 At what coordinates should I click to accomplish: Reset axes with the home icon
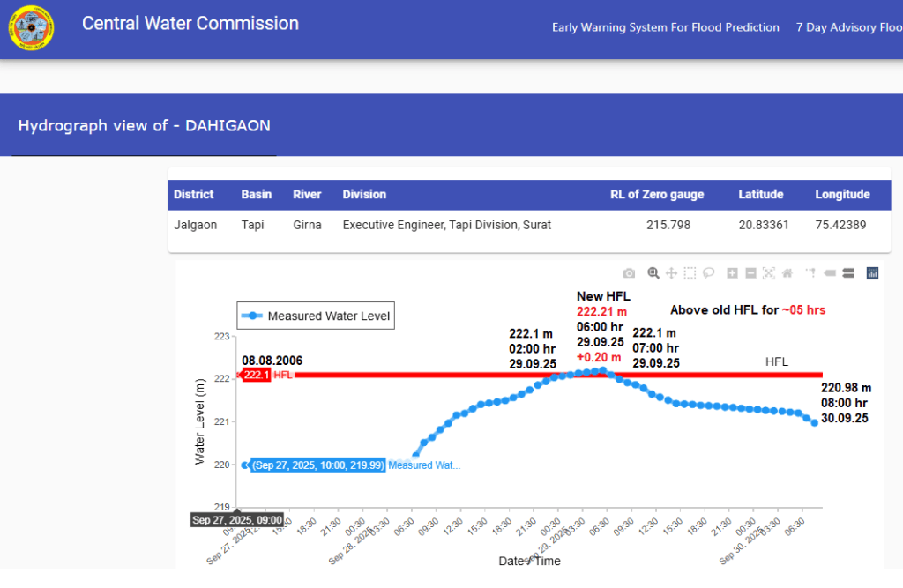[x=787, y=273]
